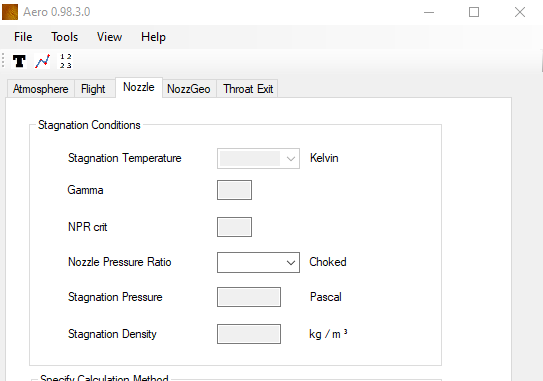Expand the Nozzle Pressure Ratio dropdown arrow
The image size is (543, 381).
(x=291, y=263)
